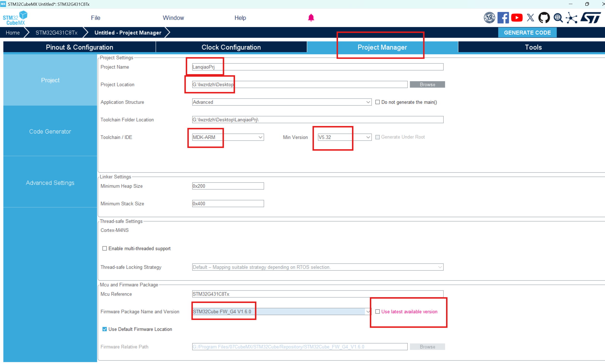The image size is (605, 364).
Task: Click the Cortex-M4NS label
Action: [x=114, y=230]
